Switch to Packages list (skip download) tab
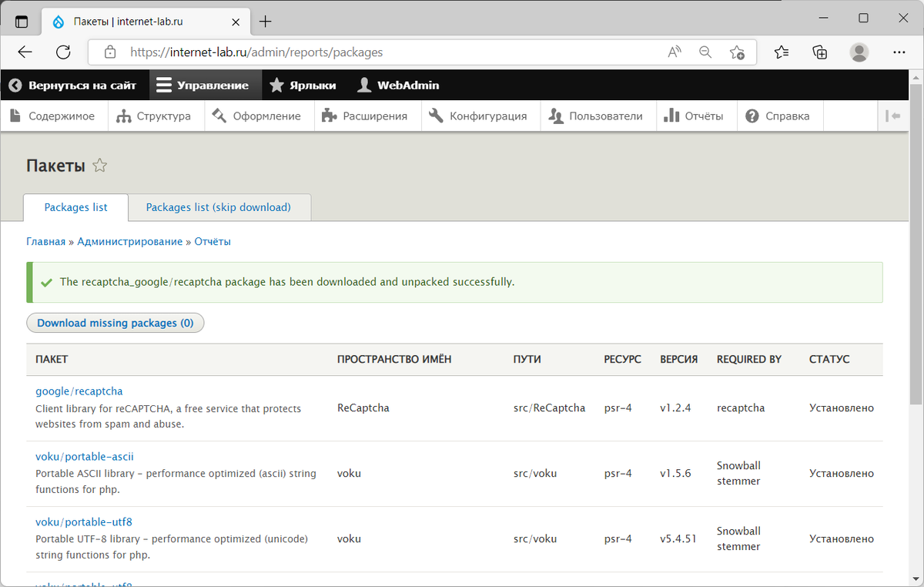Image resolution: width=924 pixels, height=587 pixels. tap(218, 207)
